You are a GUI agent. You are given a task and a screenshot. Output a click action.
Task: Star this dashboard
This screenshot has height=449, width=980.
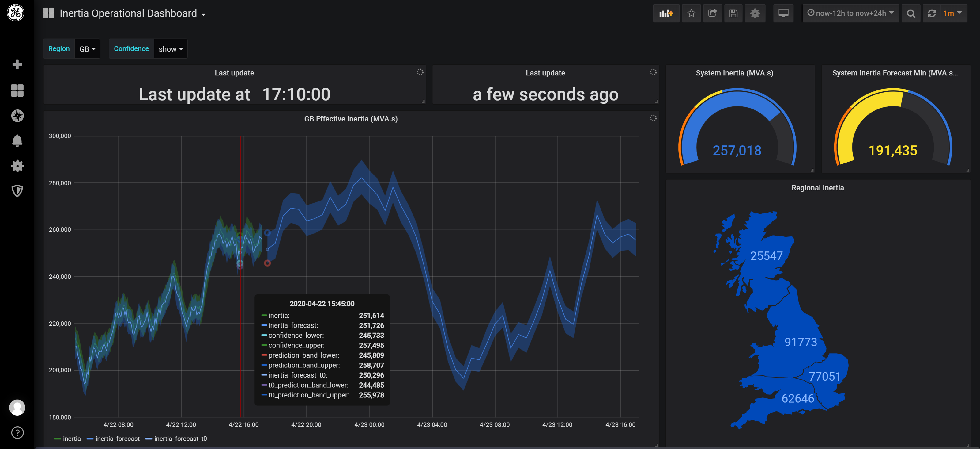point(692,13)
